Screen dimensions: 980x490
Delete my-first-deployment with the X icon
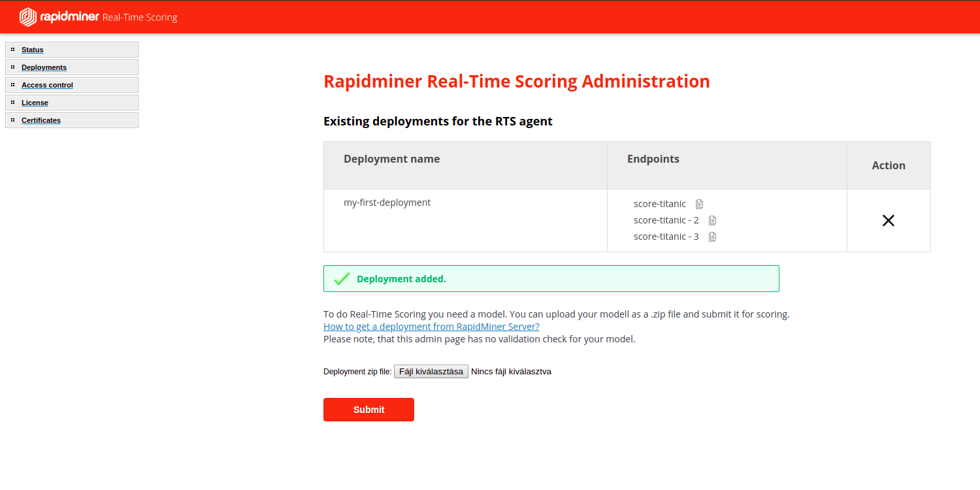pos(888,221)
